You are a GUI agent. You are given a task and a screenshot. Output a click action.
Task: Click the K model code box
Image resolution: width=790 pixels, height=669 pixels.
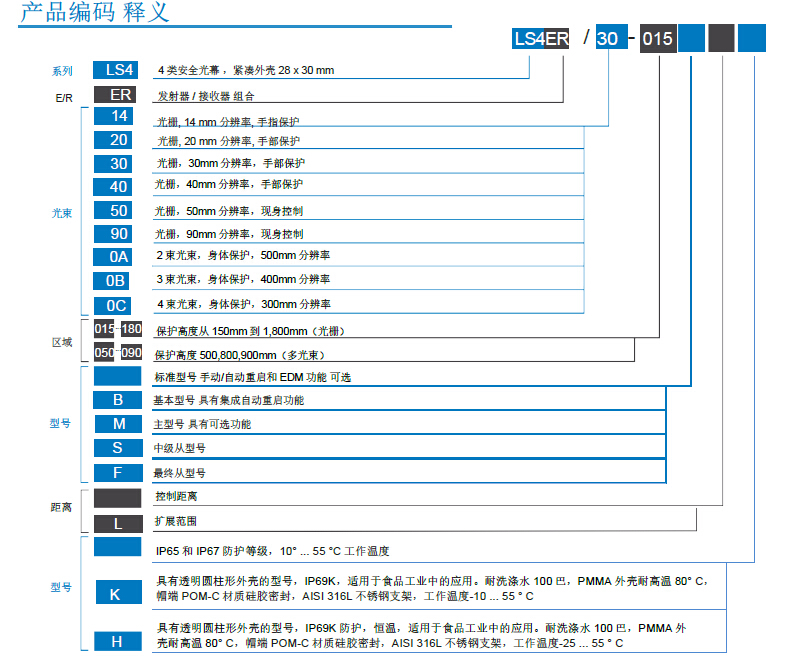pyautogui.click(x=118, y=594)
